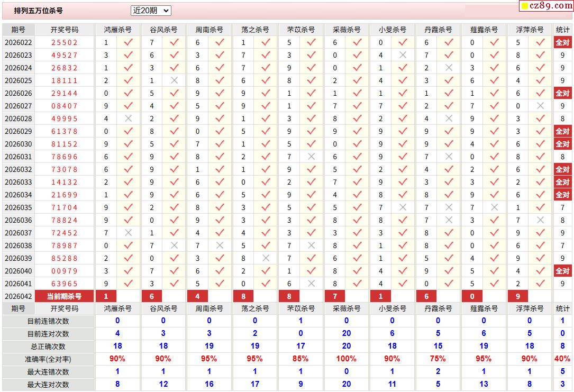Image resolution: width=574 pixels, height=392 pixels.
Task: Click the 100% accuracy value for 采薇
Action: (x=347, y=359)
